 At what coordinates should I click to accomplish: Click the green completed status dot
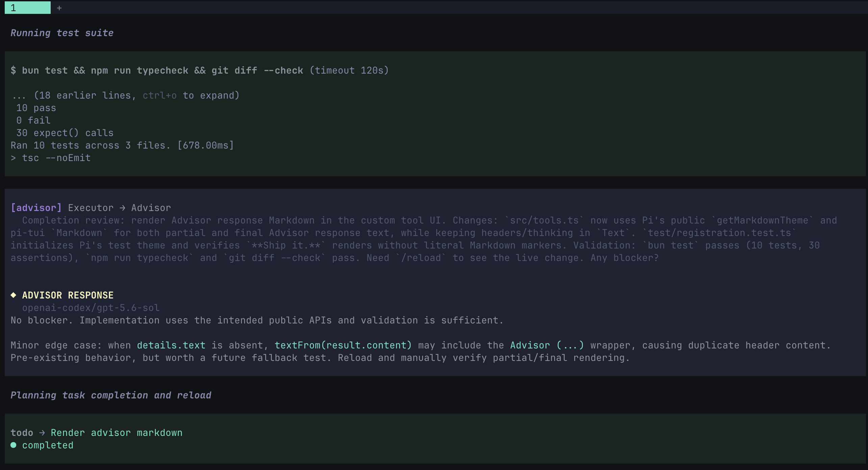pyautogui.click(x=14, y=445)
